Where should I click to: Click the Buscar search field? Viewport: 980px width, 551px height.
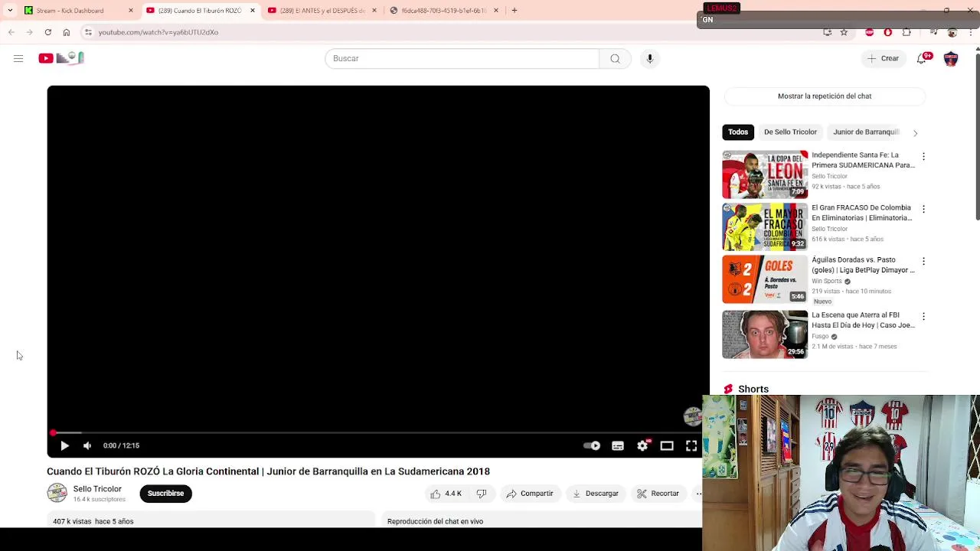pyautogui.click(x=462, y=58)
